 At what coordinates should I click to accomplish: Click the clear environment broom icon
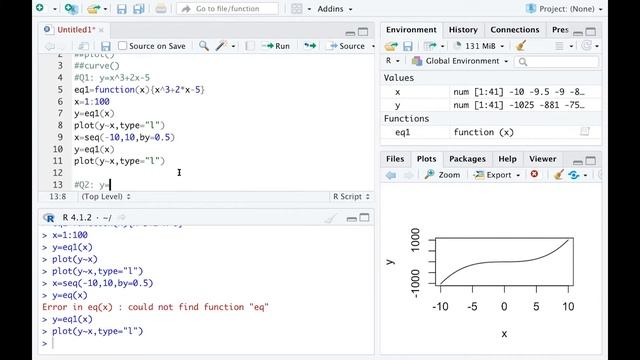tap(521, 46)
